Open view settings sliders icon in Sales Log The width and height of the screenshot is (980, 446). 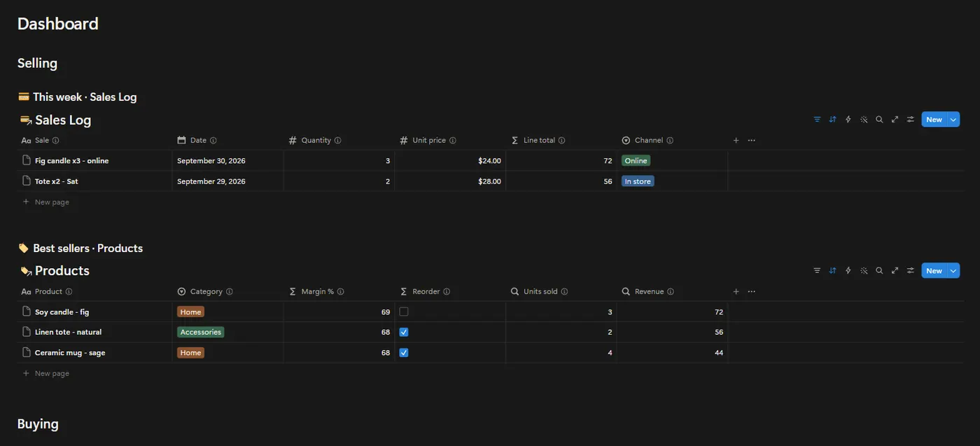pos(910,120)
